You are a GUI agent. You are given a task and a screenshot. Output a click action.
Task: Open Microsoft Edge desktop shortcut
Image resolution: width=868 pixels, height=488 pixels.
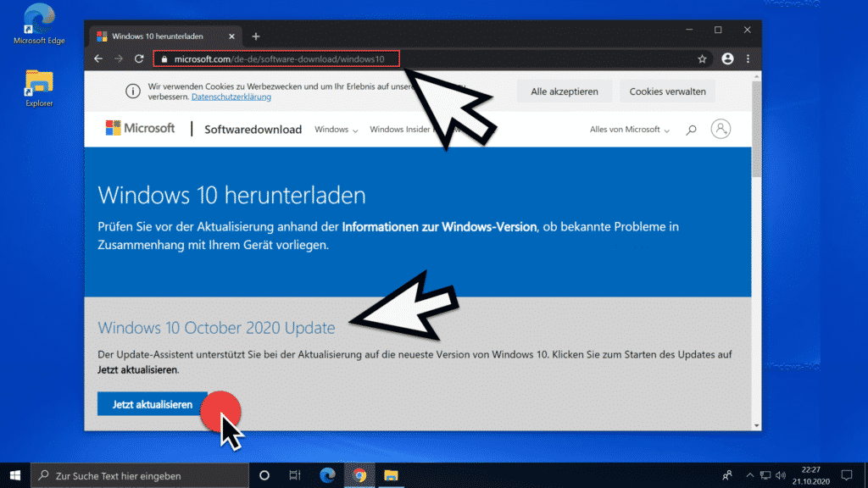tap(39, 24)
